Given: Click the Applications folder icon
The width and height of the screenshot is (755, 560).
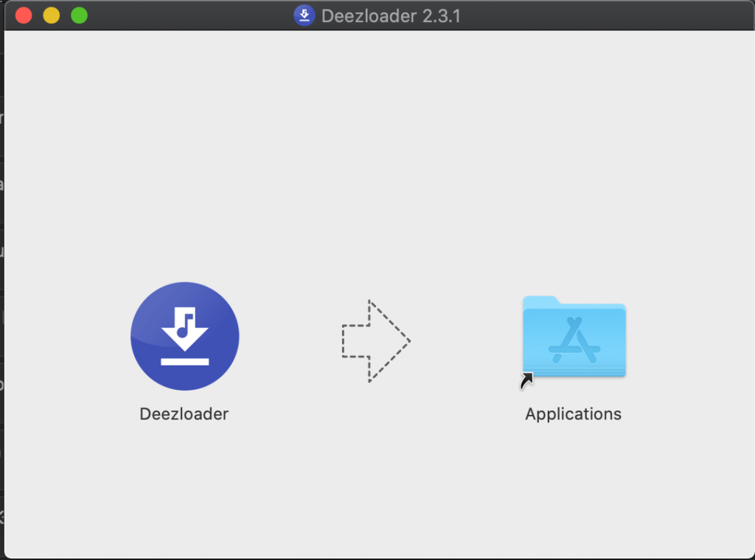Looking at the screenshot, I should click(x=574, y=339).
